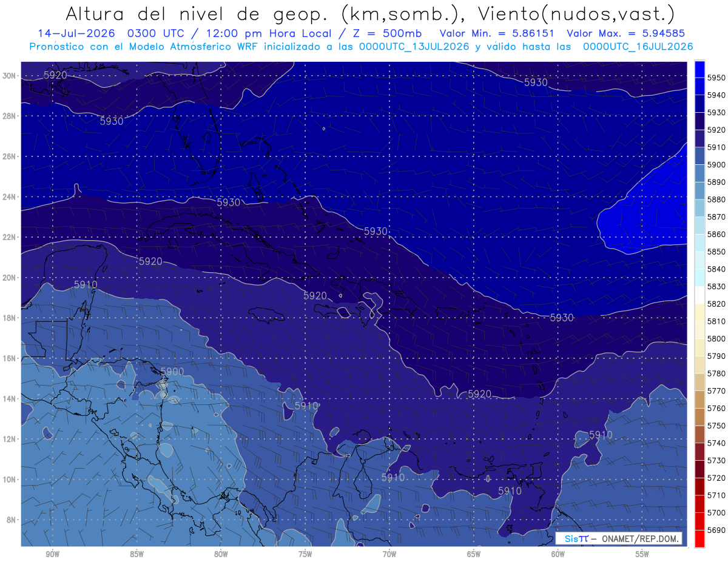The width and height of the screenshot is (728, 562).
Task: Click the 5950 colorbar label
Action: 717,78
